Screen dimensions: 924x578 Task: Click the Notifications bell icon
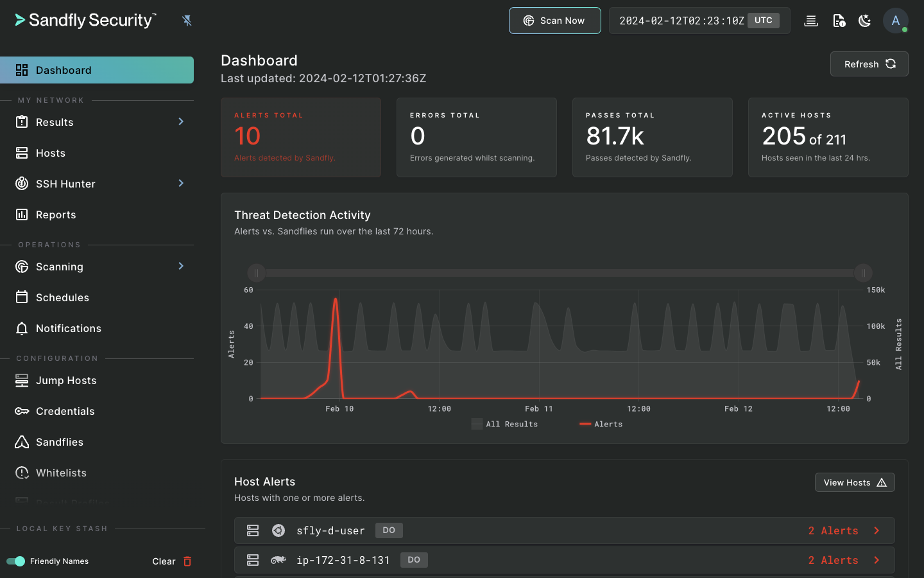22,328
